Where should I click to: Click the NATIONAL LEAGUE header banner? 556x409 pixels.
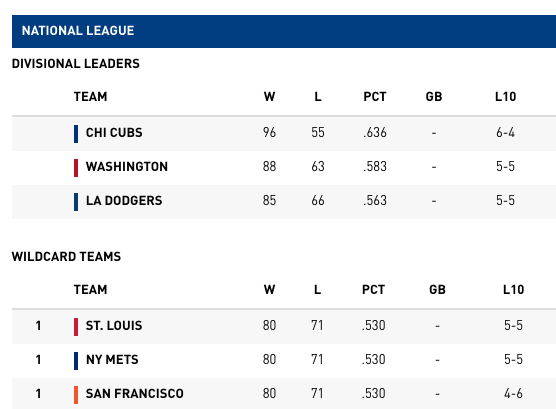point(284,31)
